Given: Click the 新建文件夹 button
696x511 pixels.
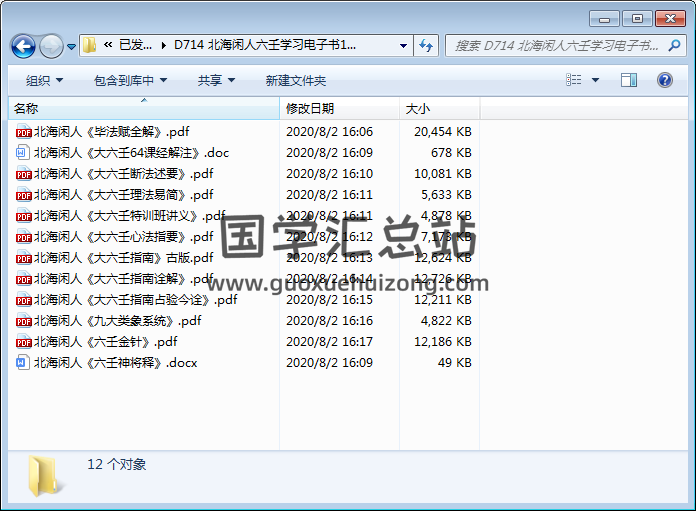Looking at the screenshot, I should [x=296, y=81].
